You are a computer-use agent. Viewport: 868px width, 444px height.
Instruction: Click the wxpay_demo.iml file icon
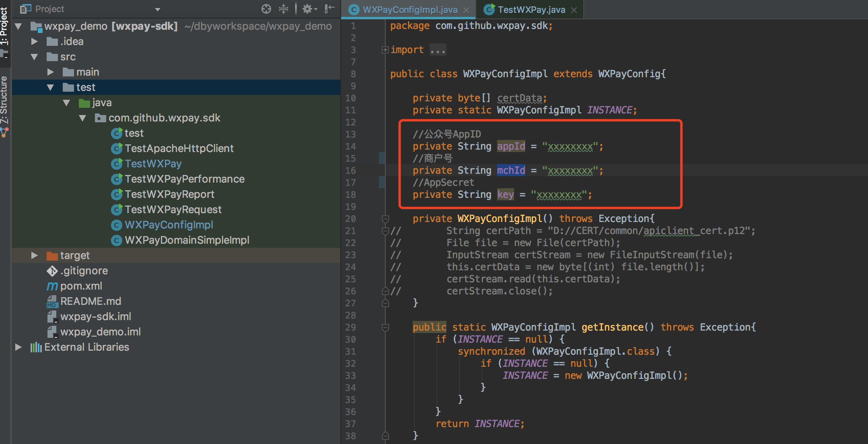(52, 332)
